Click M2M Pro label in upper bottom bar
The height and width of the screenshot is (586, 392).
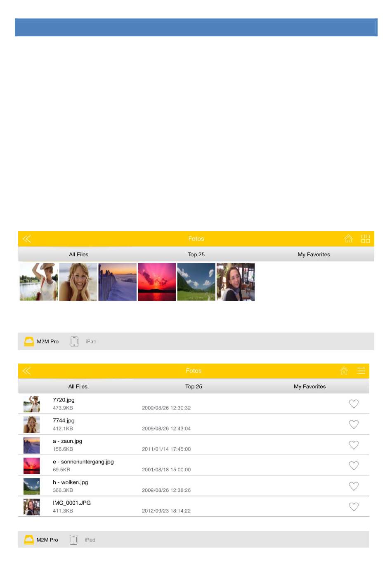(48, 342)
